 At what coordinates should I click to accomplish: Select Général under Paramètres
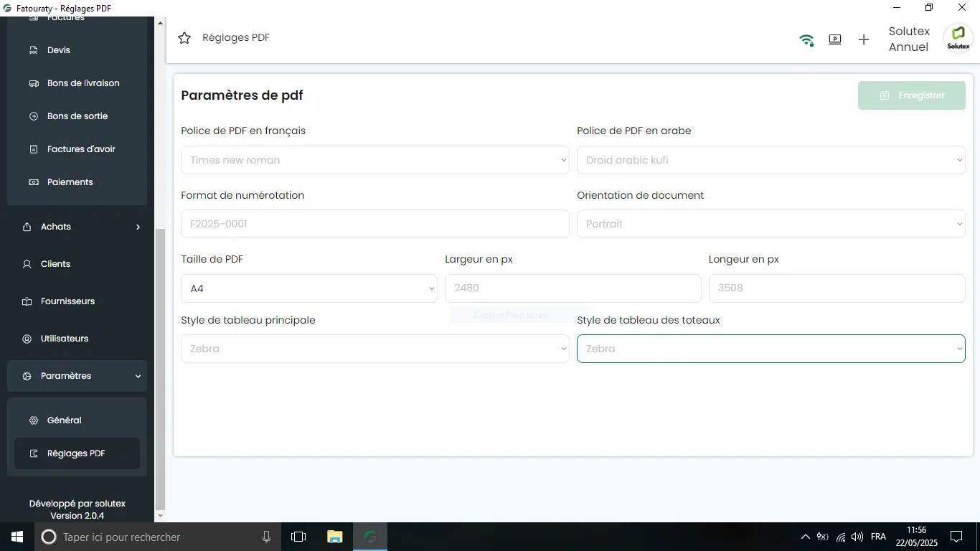pyautogui.click(x=65, y=420)
